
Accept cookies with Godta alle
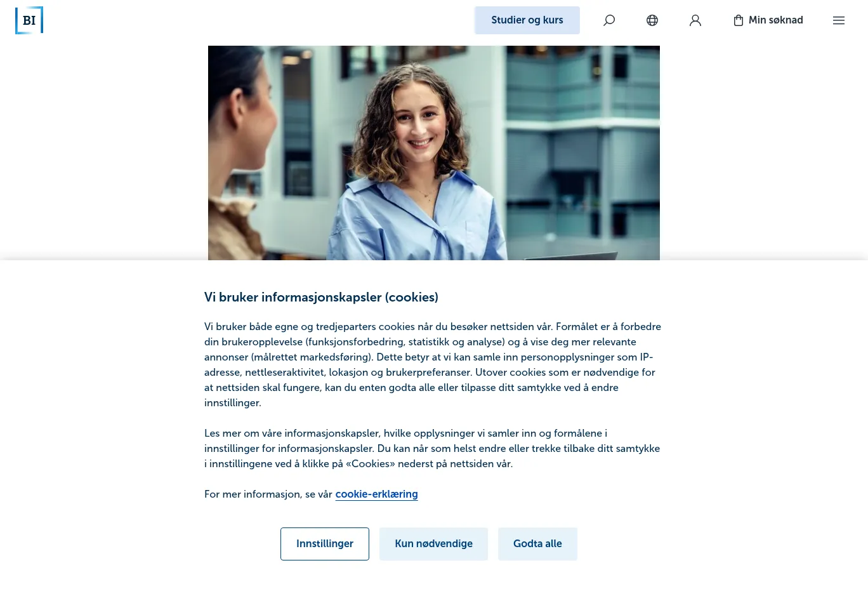537,544
